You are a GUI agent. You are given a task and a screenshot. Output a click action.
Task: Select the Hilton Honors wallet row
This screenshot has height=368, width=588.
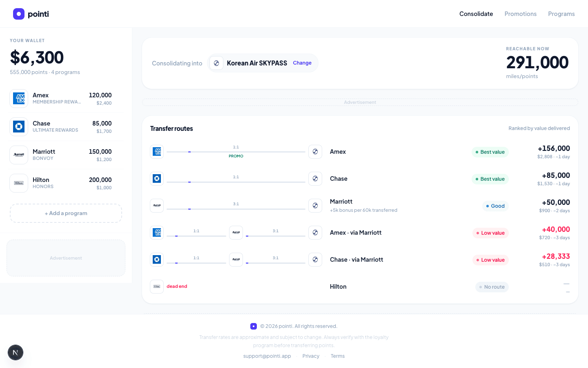click(x=66, y=183)
